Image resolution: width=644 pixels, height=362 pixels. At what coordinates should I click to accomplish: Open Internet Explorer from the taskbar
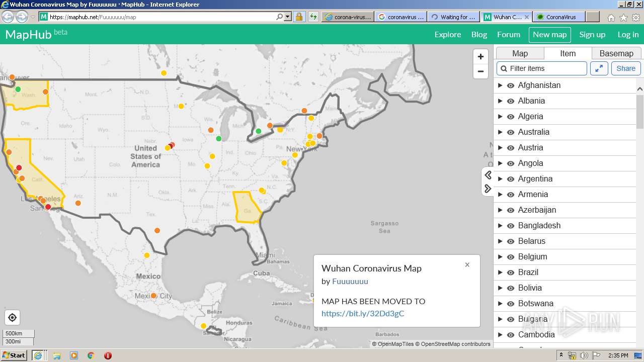click(38, 355)
